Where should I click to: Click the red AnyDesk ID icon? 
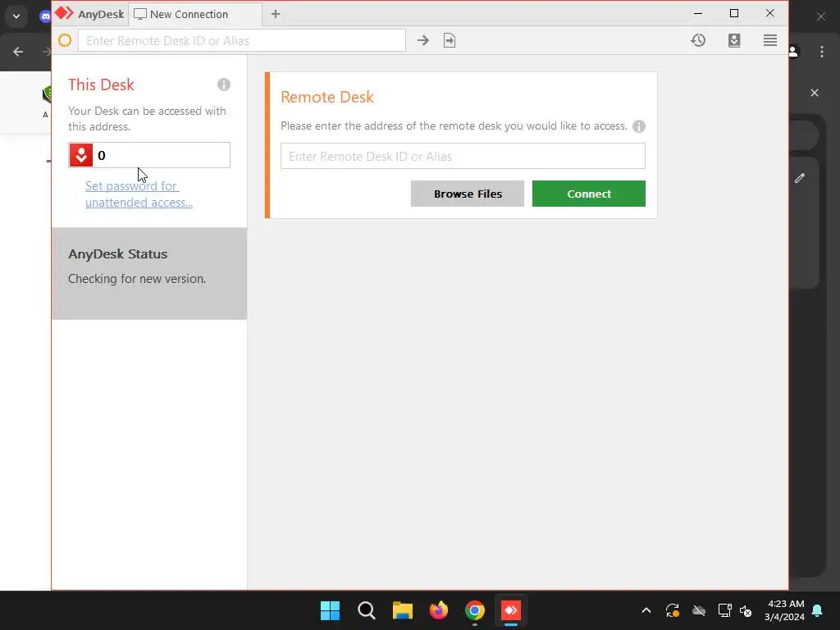pos(81,155)
